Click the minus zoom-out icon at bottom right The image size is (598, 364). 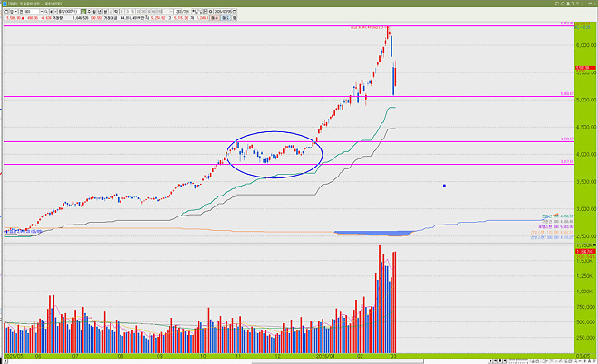click(580, 361)
